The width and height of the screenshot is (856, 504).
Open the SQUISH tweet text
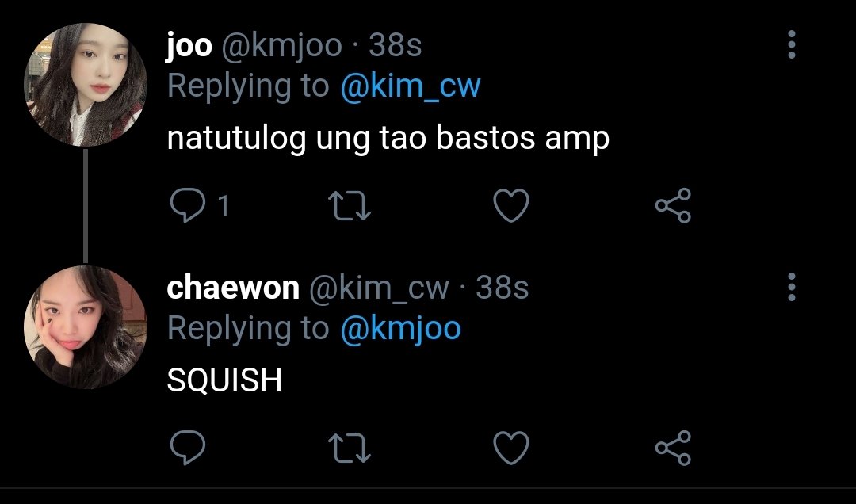tap(224, 380)
